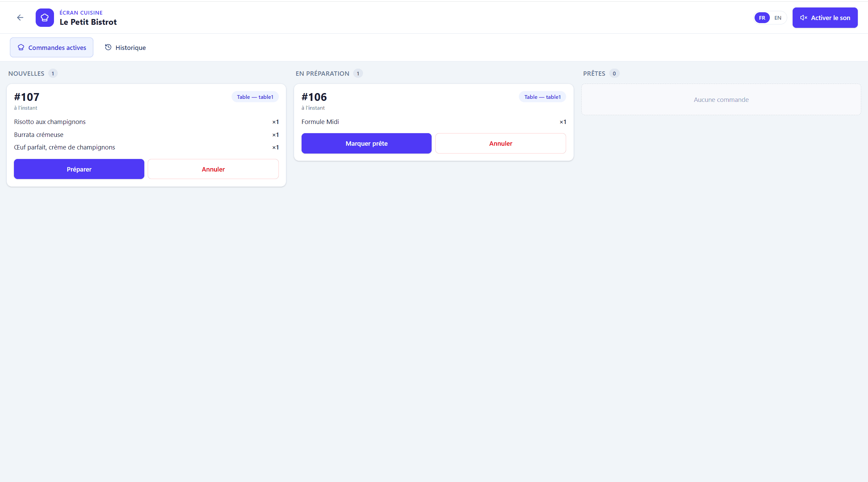The height and width of the screenshot is (482, 868).
Task: Click Marquer prête for order #106
Action: [x=366, y=143]
